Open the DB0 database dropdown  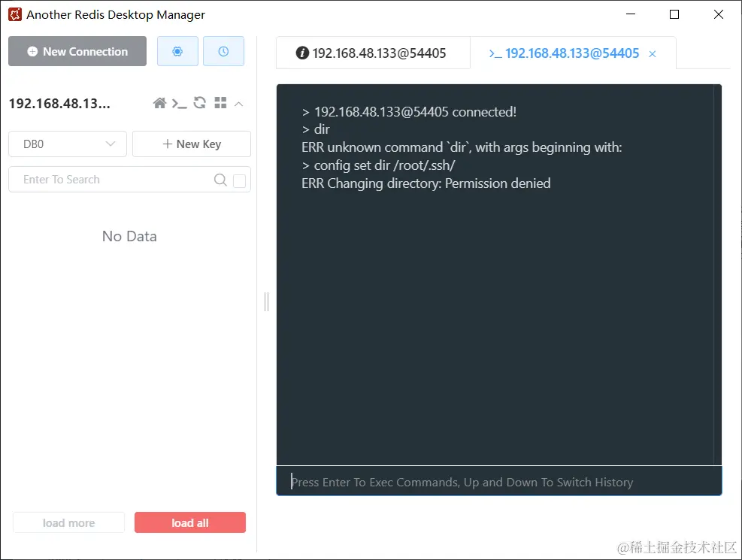pos(68,144)
